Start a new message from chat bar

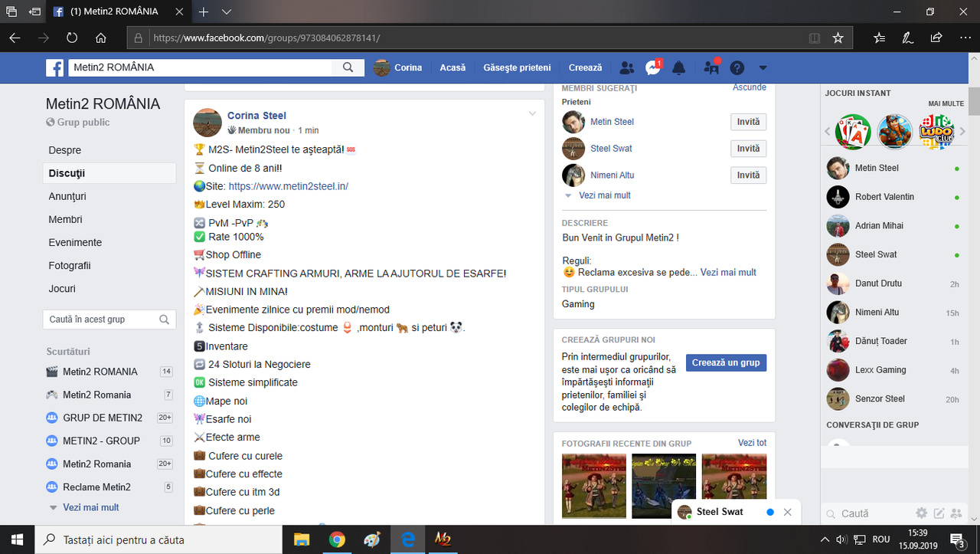click(939, 513)
